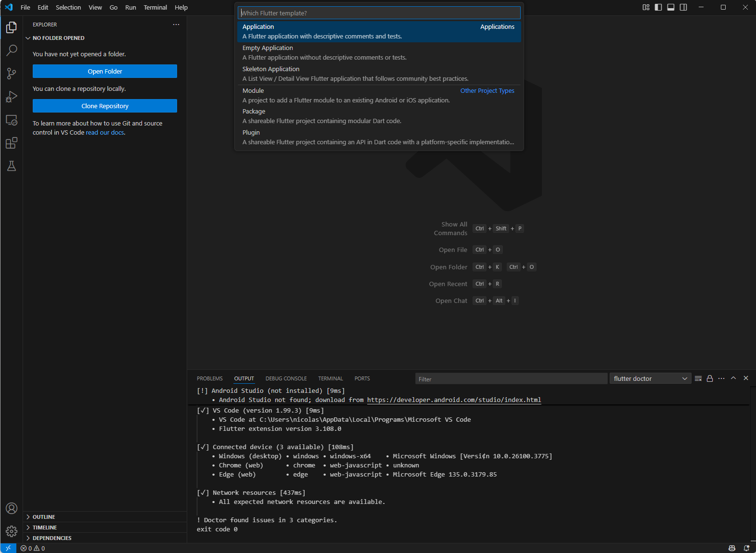Image resolution: width=756 pixels, height=553 pixels.
Task: Expand the Dependencies section
Action: pyautogui.click(x=105, y=538)
